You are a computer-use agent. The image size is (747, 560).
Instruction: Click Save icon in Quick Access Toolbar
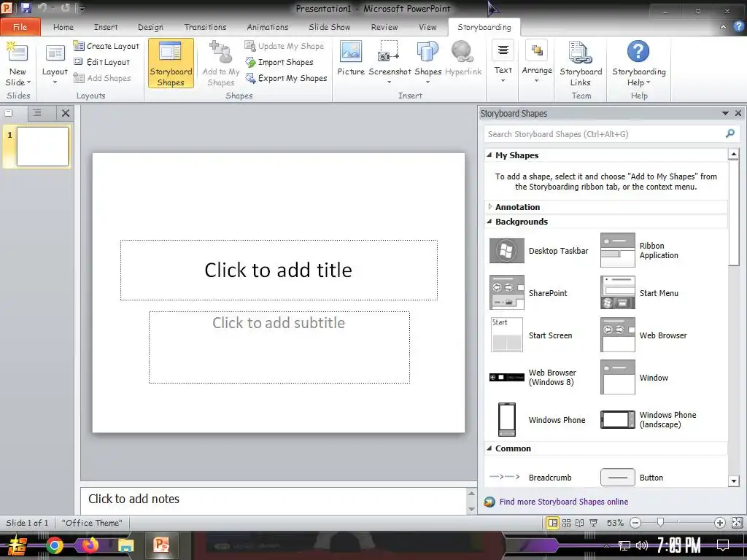26,8
